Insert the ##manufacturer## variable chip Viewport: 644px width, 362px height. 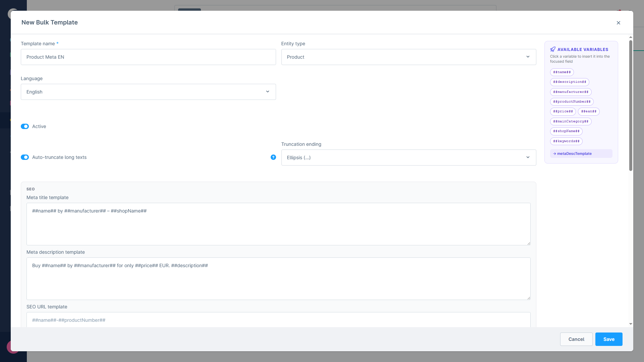[571, 92]
